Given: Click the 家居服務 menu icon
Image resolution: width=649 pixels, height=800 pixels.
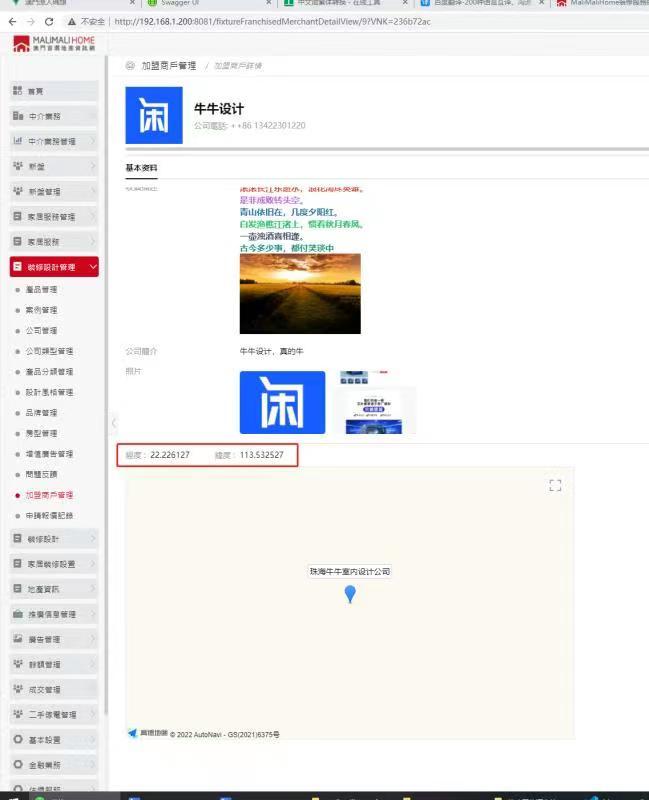Looking at the screenshot, I should point(17,241).
